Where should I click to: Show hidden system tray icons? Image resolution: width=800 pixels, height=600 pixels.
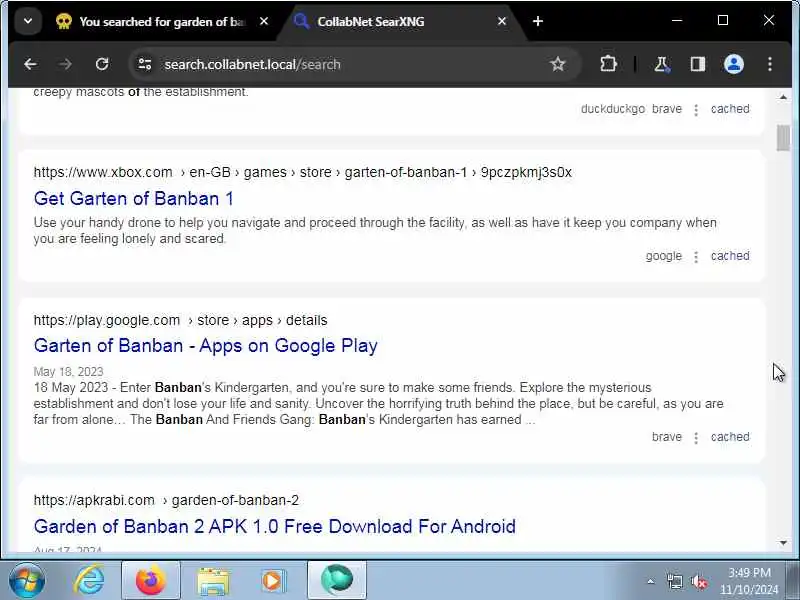coord(651,581)
